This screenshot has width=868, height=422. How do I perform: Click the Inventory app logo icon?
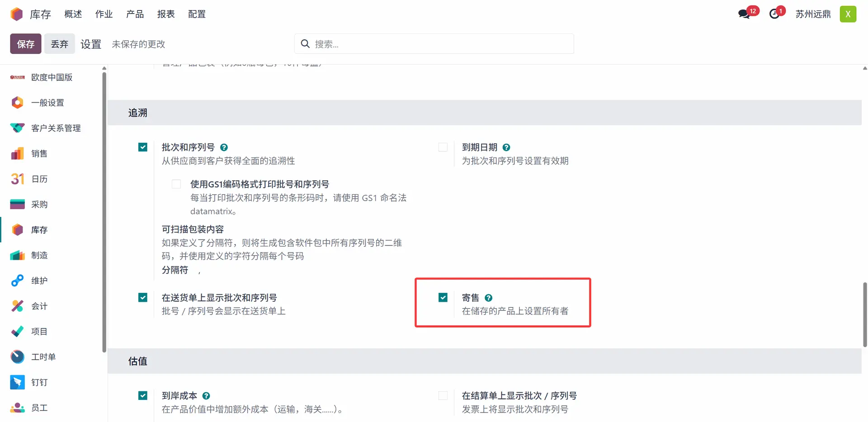pos(17,14)
